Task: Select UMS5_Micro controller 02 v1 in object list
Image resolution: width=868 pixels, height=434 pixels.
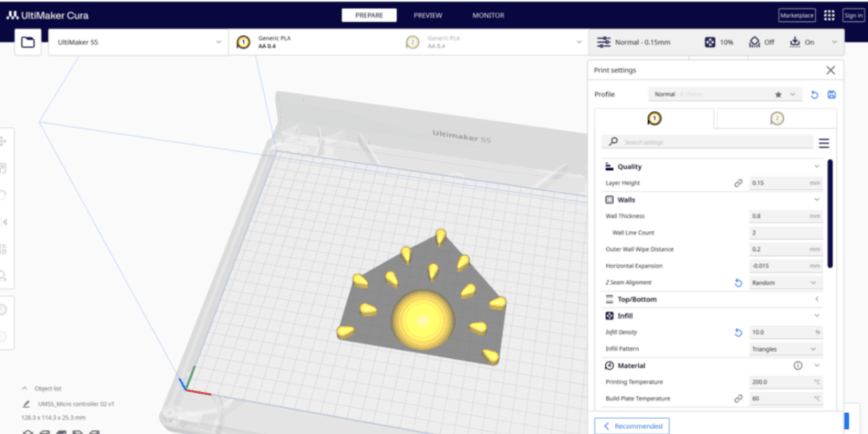Action: [x=76, y=404]
